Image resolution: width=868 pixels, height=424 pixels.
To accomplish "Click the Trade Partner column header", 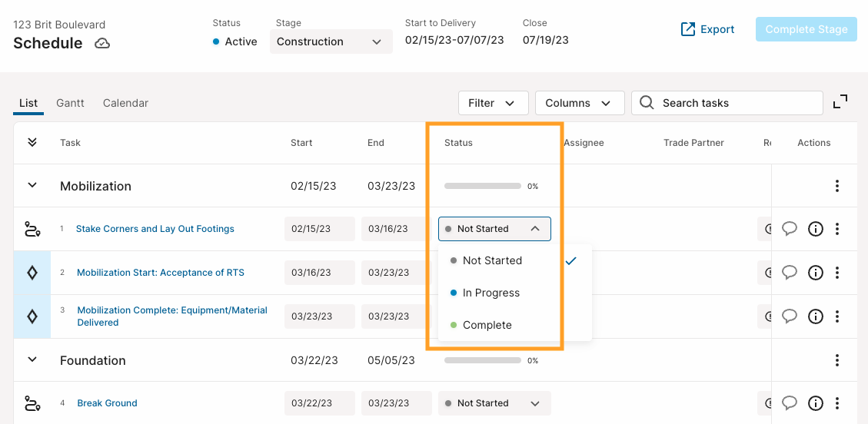I will pyautogui.click(x=693, y=143).
